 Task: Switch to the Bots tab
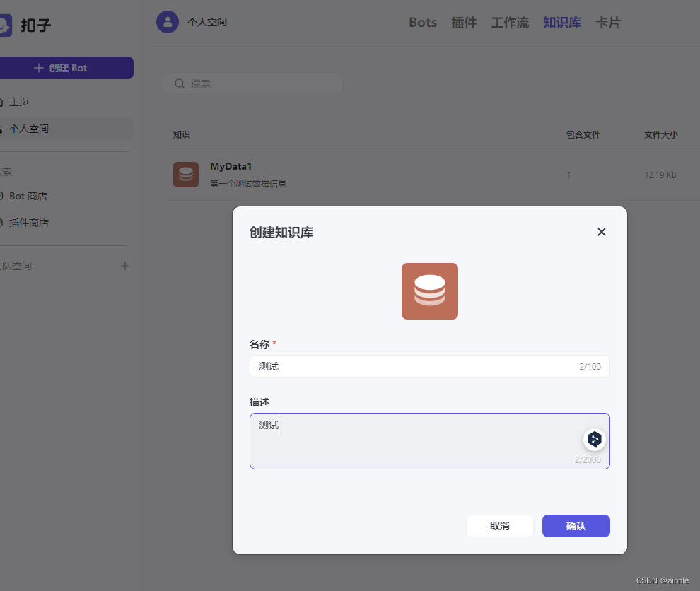point(423,23)
